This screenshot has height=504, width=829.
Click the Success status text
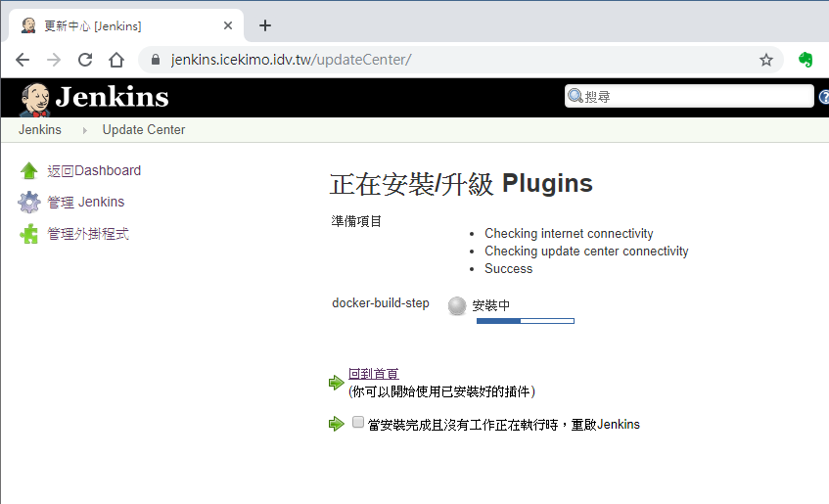click(509, 269)
